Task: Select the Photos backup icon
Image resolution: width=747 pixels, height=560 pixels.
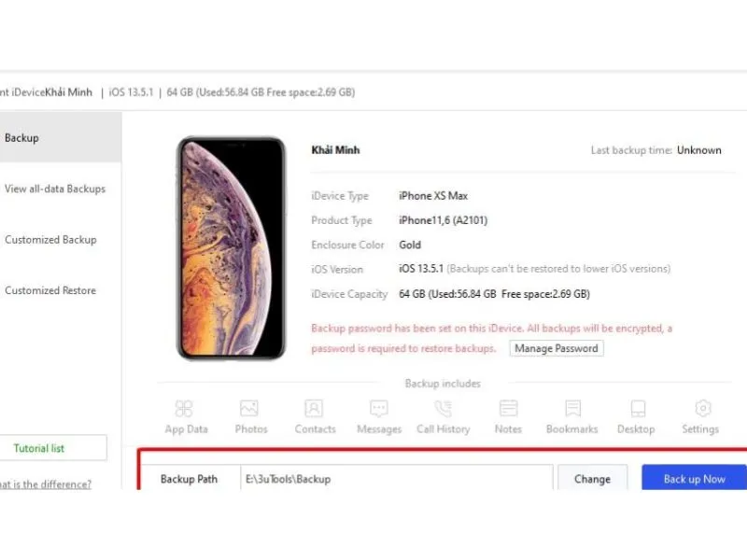Action: [x=249, y=408]
